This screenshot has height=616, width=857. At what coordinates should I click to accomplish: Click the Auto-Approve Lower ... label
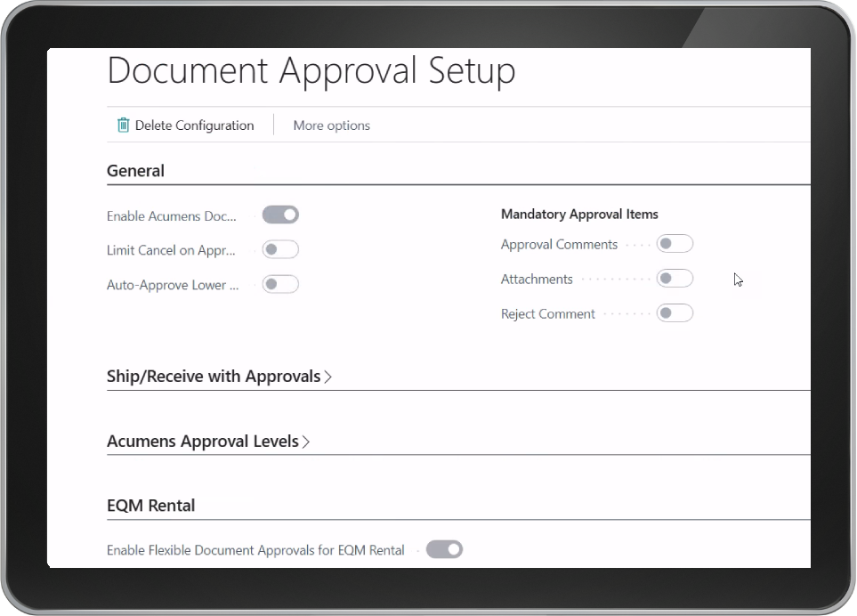pyautogui.click(x=173, y=285)
